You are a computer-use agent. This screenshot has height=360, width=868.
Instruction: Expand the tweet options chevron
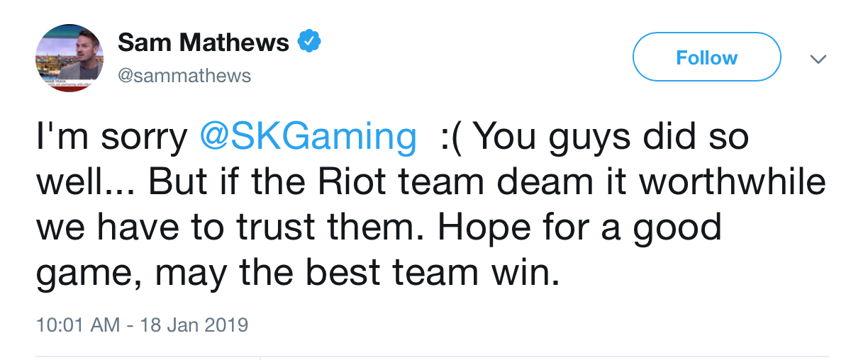(818, 59)
